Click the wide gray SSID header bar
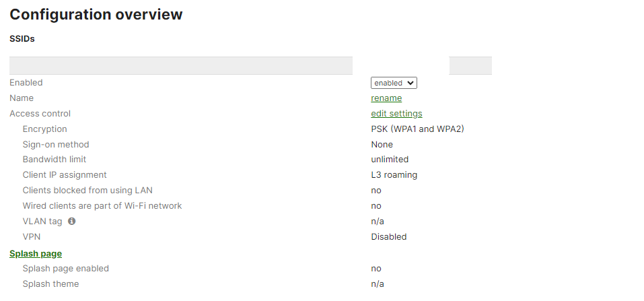This screenshot has width=644, height=301. 181,65
